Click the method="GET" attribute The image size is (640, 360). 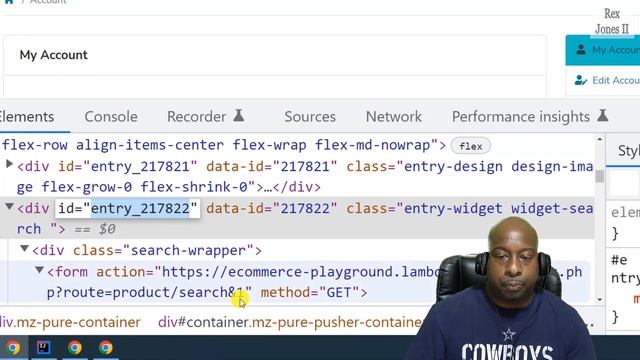[x=310, y=293]
